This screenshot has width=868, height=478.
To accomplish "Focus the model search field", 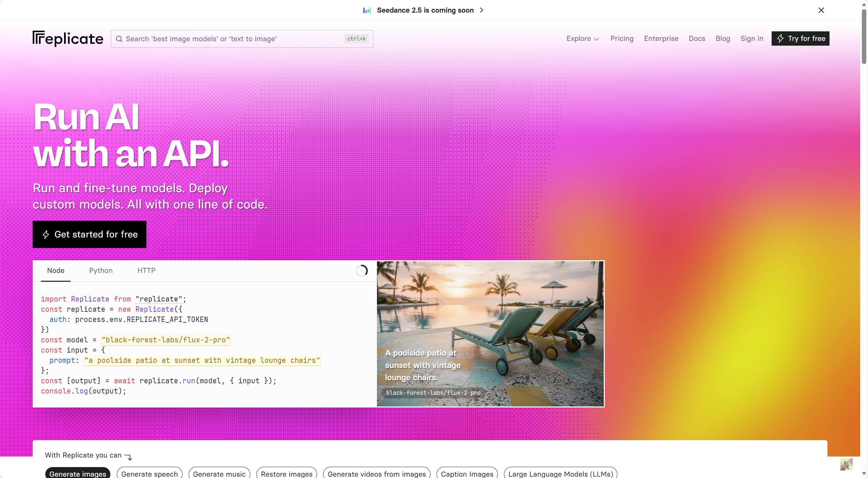I will pos(242,39).
